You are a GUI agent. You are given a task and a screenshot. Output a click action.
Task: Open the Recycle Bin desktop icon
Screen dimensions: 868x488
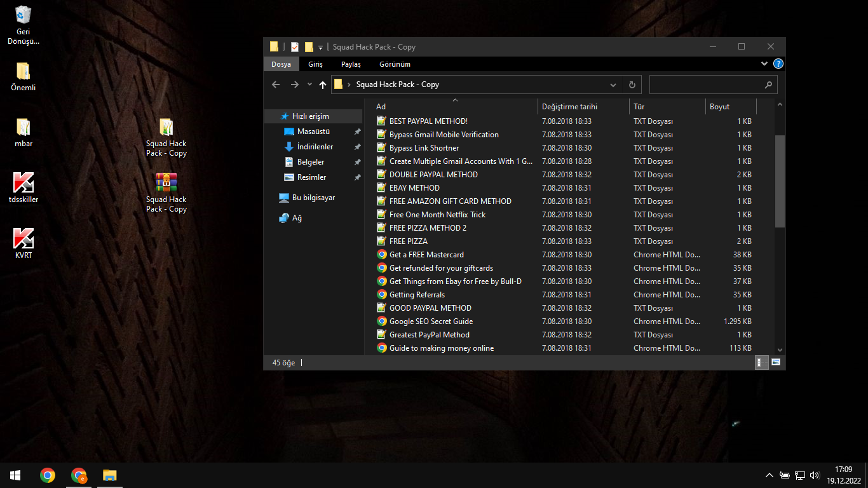tap(24, 24)
